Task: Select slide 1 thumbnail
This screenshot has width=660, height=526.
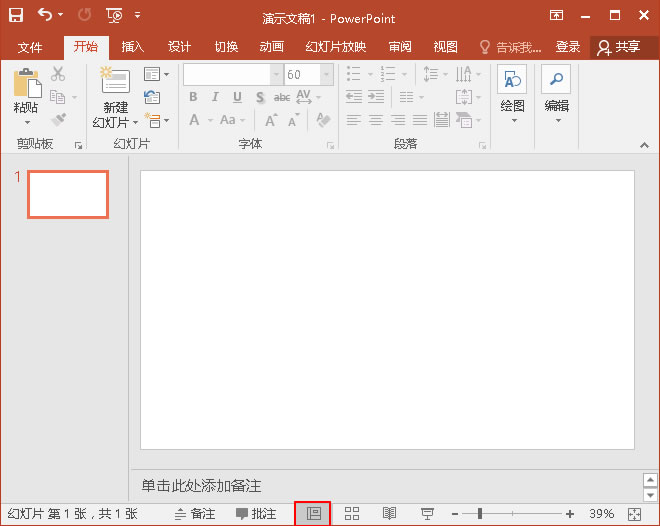Action: click(x=68, y=194)
